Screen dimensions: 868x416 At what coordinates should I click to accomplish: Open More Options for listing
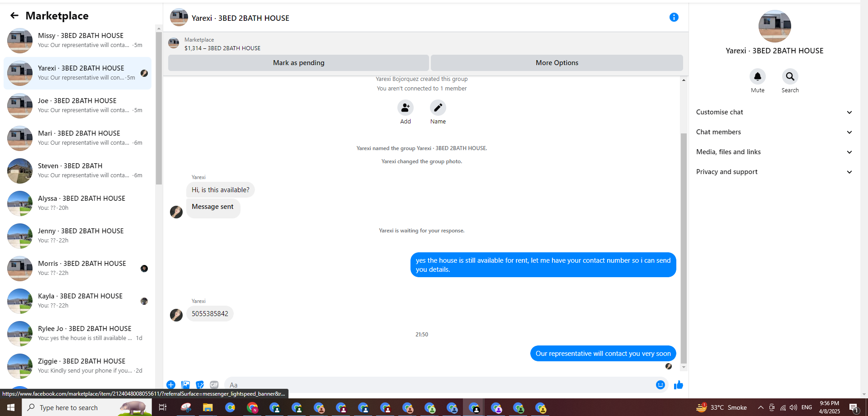click(557, 63)
